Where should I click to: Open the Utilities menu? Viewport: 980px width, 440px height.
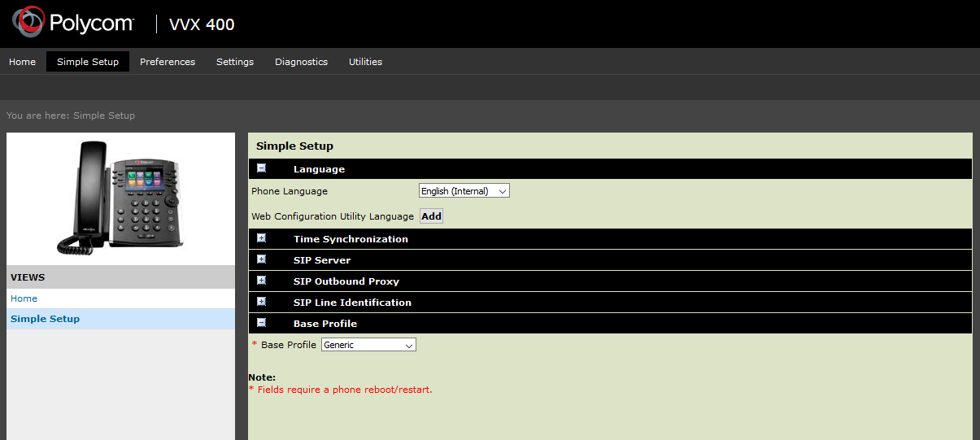click(365, 62)
